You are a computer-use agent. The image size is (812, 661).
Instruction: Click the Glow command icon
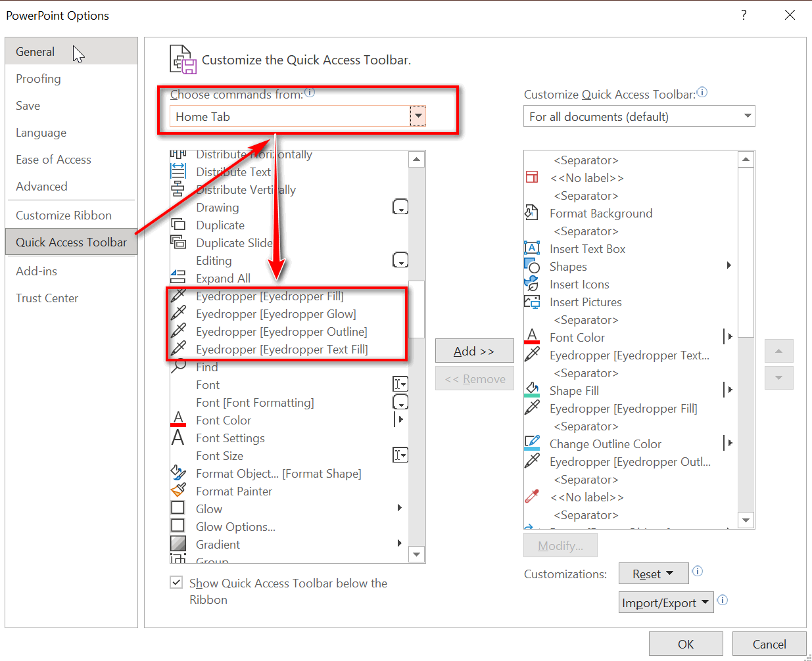[x=178, y=508]
